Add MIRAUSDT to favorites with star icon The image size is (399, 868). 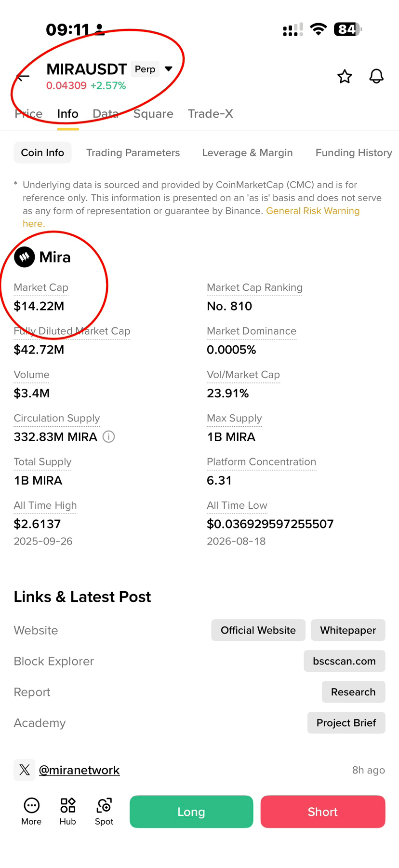click(x=345, y=76)
